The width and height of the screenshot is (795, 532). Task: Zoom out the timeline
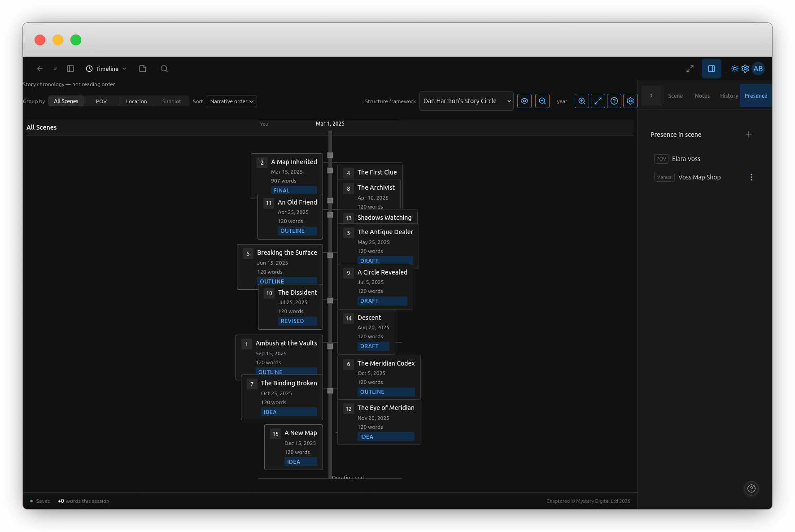pos(542,101)
